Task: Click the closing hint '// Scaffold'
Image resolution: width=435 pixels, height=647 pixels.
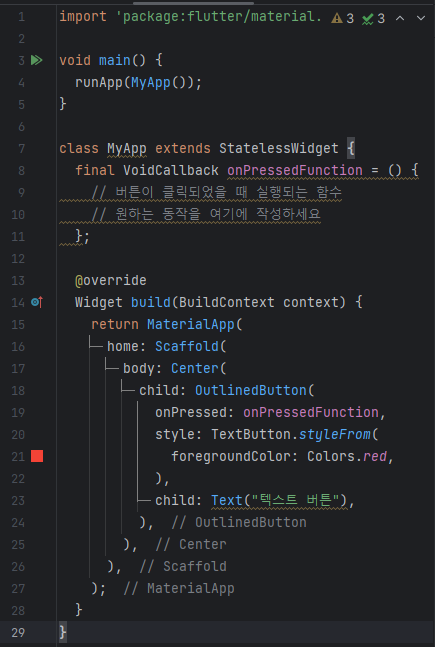Action: point(183,566)
